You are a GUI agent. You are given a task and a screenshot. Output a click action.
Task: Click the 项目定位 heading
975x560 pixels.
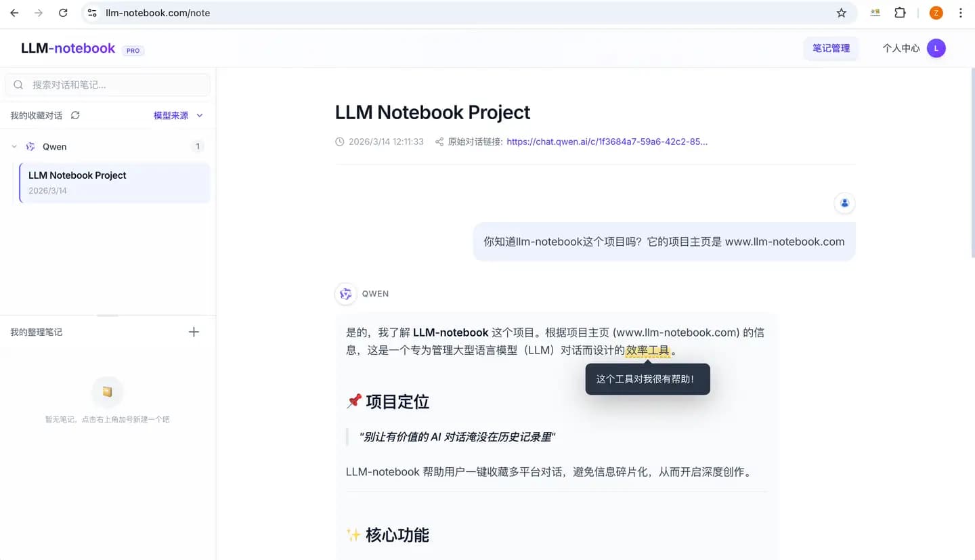[x=397, y=402]
